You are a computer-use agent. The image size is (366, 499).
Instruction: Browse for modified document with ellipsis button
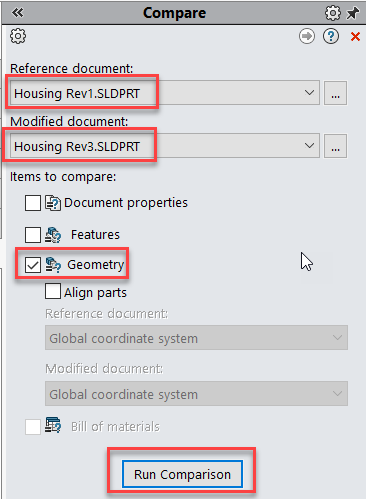(335, 146)
